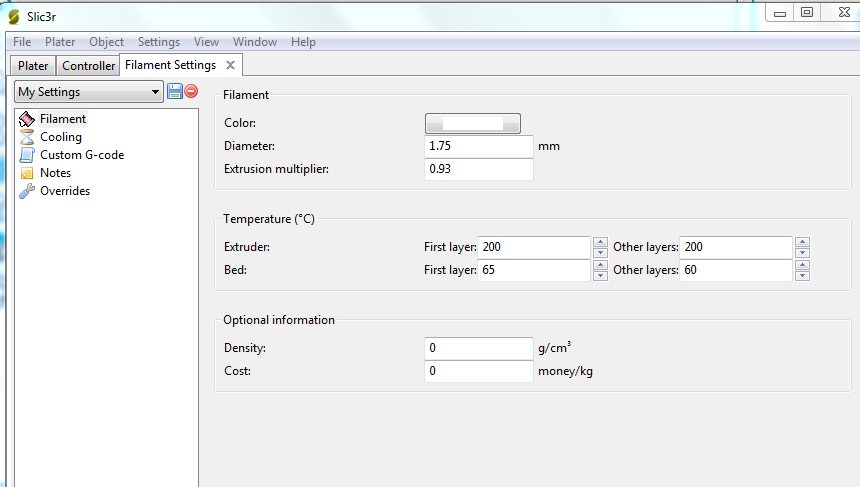Increase Bed Other layers temperature
This screenshot has height=487, width=860.
pos(802,265)
